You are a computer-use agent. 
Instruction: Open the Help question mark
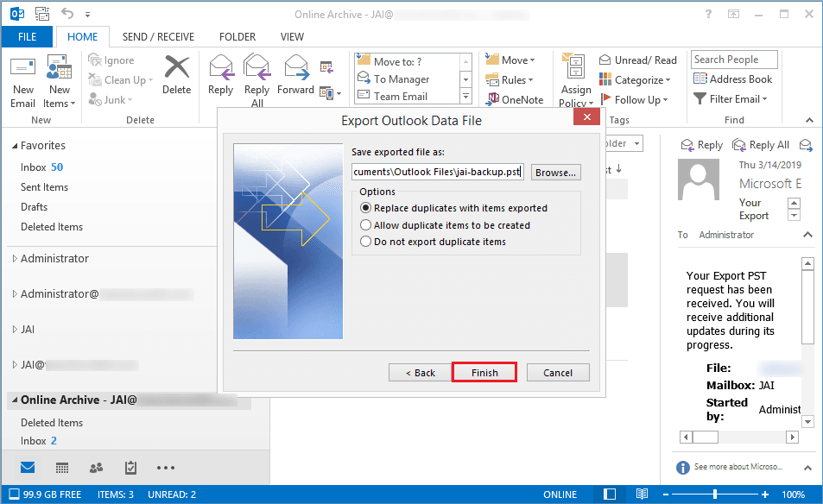tap(709, 14)
